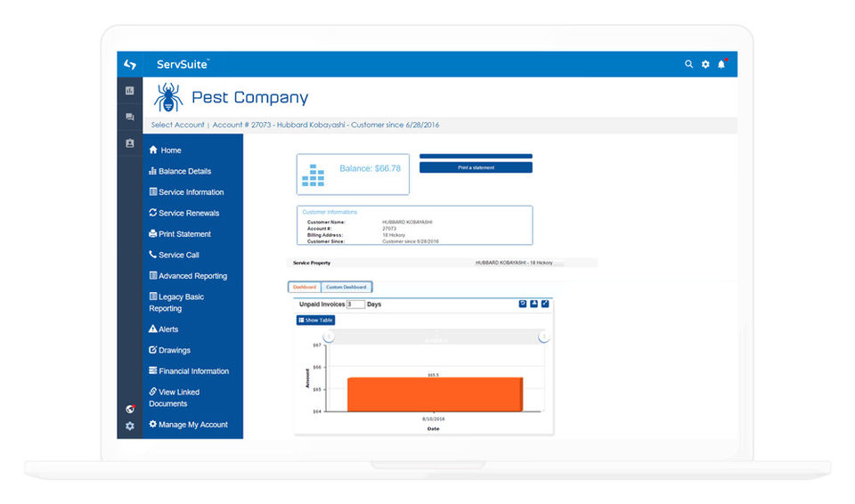
Task: Open search with the magnifier icon
Action: pos(688,64)
